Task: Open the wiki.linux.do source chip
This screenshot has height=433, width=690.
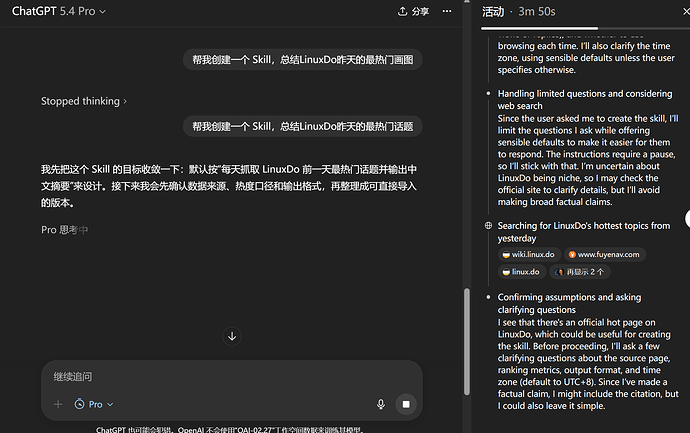Action: coord(529,254)
